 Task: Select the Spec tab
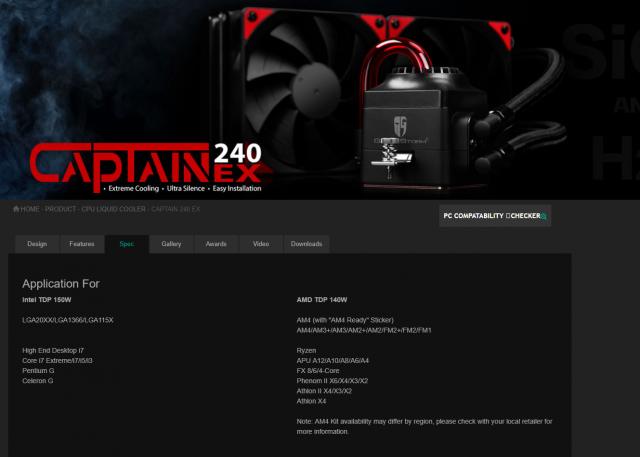(x=127, y=244)
